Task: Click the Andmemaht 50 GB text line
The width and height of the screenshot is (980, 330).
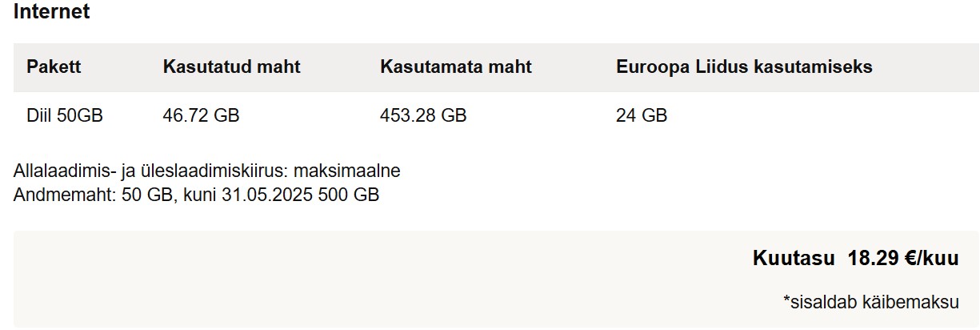Action: 197,195
